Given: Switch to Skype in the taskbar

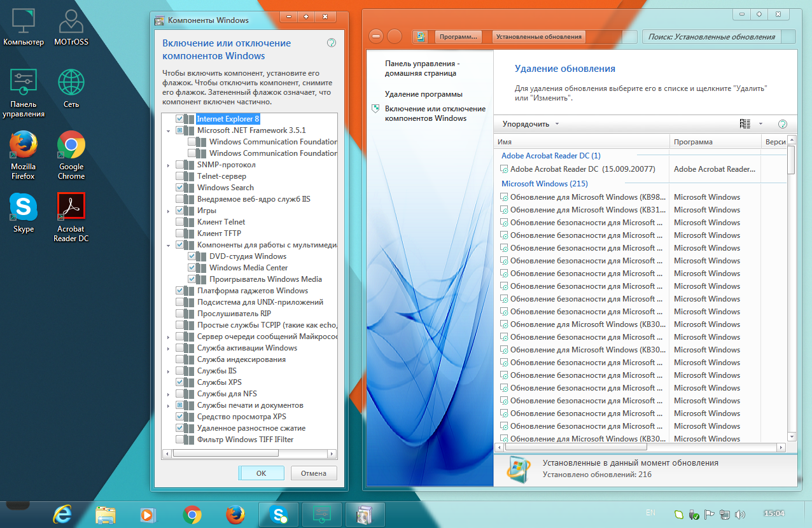Looking at the screenshot, I should [278, 514].
